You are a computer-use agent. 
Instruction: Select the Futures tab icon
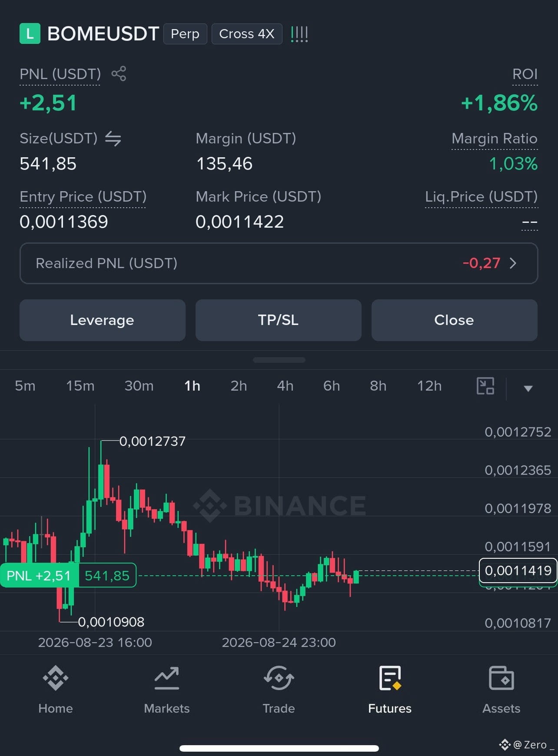pyautogui.click(x=390, y=678)
